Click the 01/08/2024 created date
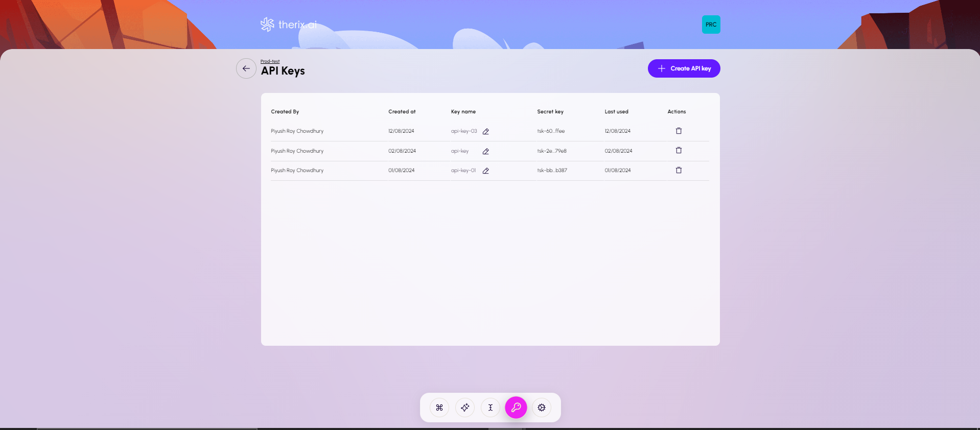Screen dimensions: 980x430 coord(402,171)
